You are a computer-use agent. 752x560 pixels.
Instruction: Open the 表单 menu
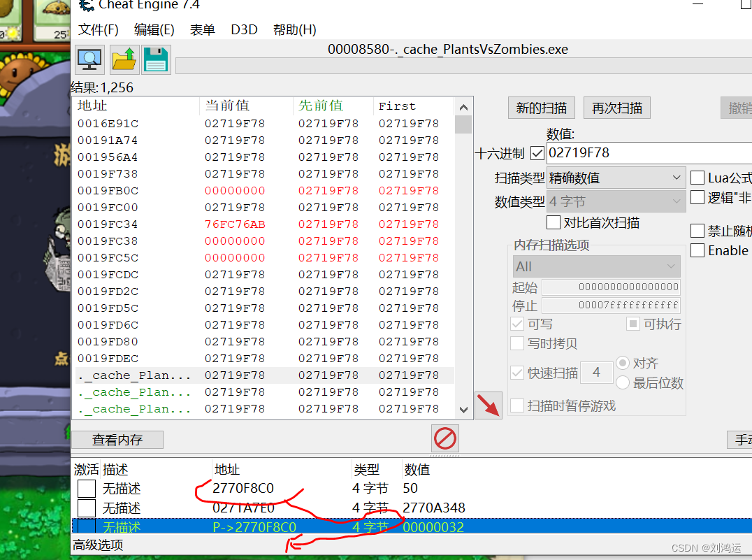203,30
